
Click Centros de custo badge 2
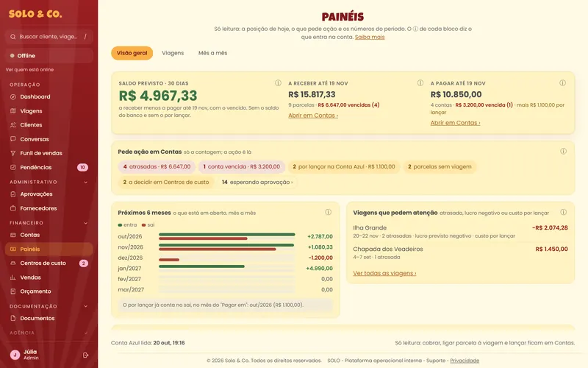click(x=84, y=263)
